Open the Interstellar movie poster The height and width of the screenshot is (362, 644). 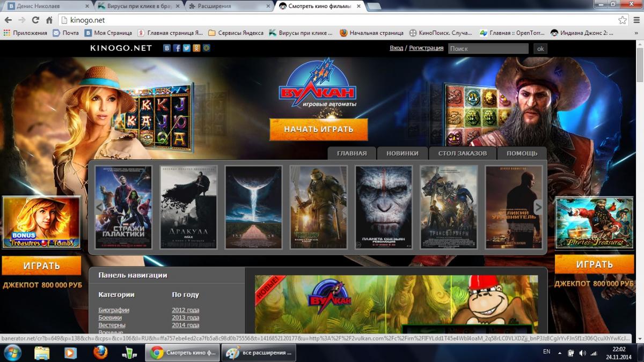click(x=253, y=208)
